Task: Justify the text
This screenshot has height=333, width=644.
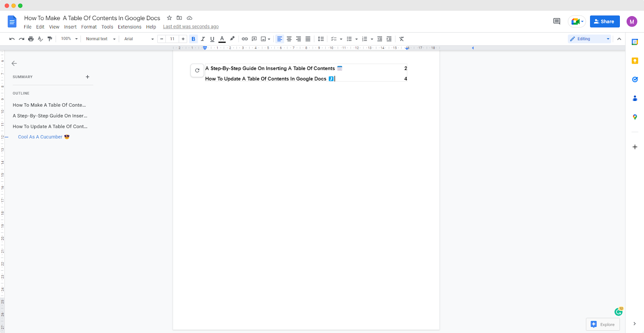Action: coord(308,39)
